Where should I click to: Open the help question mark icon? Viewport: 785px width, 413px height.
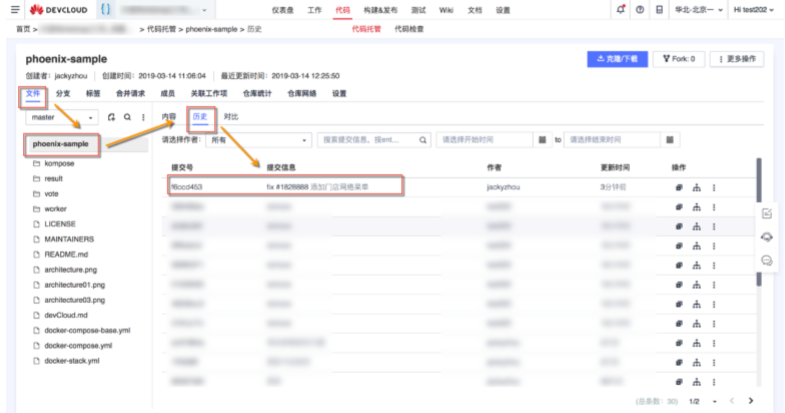click(640, 10)
